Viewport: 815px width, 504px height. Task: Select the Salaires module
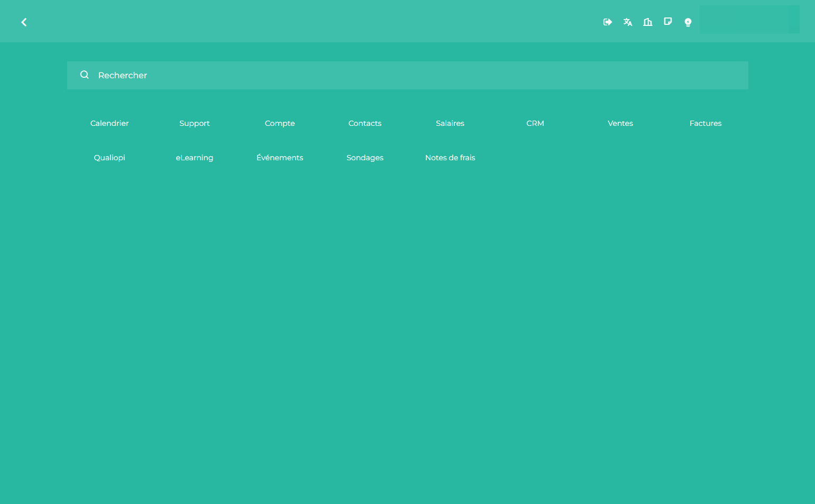[450, 123]
